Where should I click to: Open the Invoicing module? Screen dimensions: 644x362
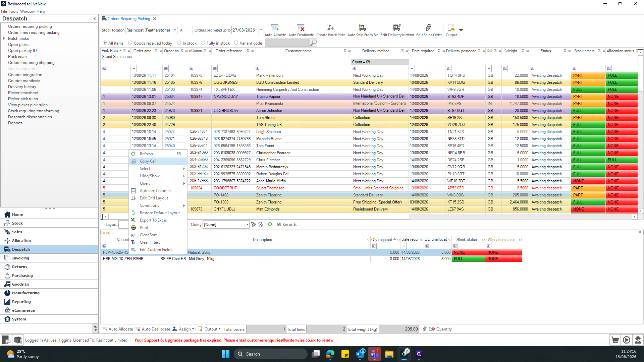click(x=49, y=258)
